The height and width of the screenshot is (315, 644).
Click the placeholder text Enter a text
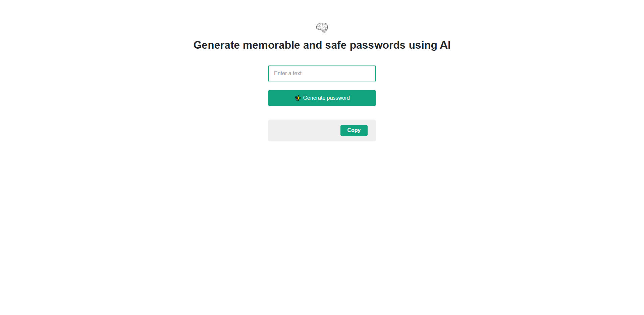tap(288, 73)
